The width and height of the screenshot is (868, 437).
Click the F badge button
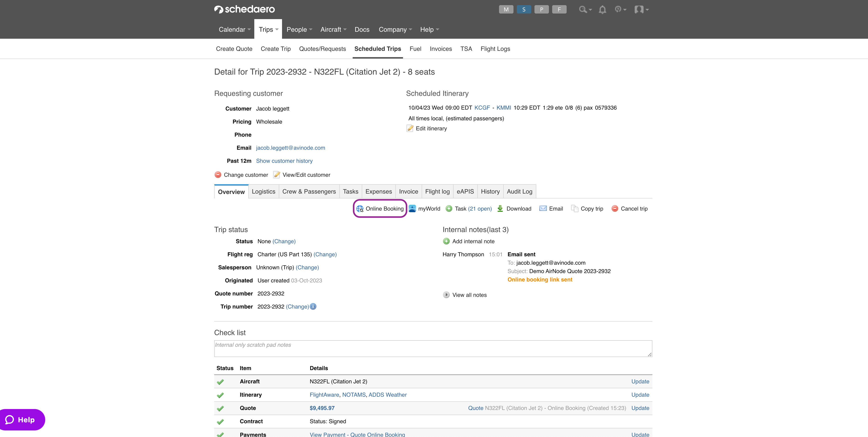[x=559, y=9]
